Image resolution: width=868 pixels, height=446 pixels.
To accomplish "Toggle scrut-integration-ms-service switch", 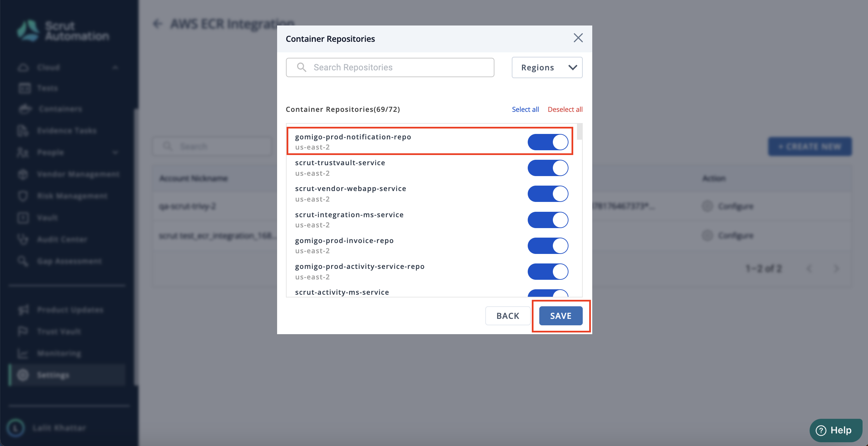I will [x=548, y=220].
